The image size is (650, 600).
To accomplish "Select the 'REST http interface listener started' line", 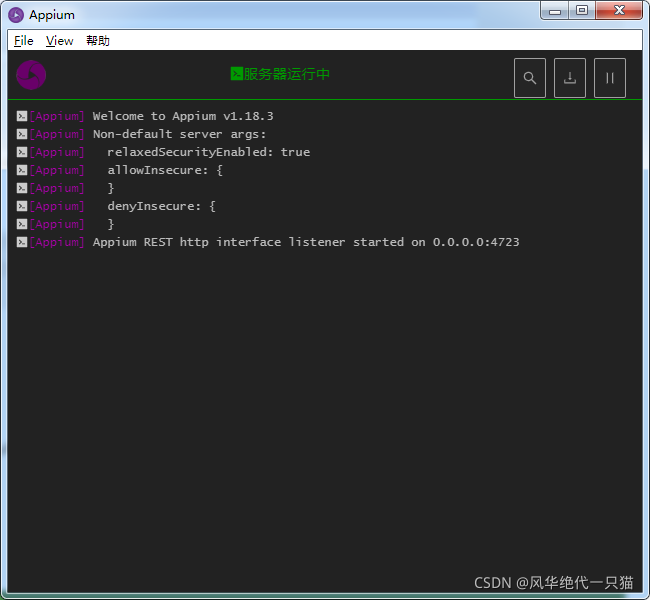I will pyautogui.click(x=306, y=242).
